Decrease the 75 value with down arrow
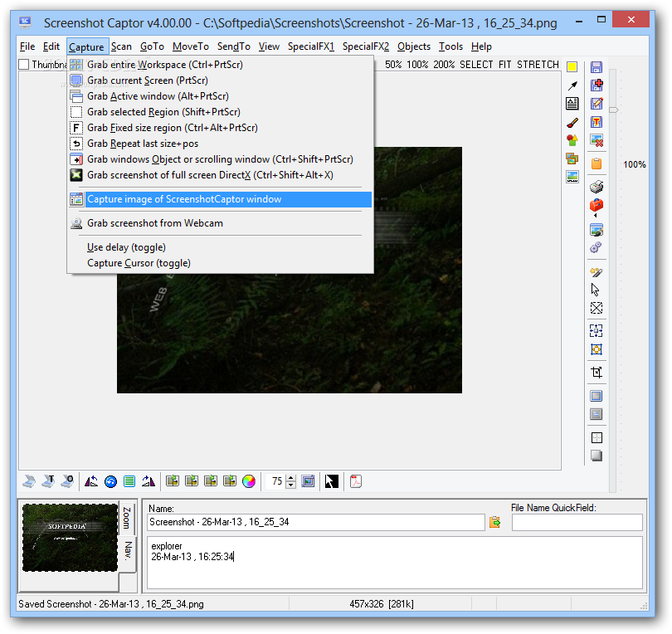This screenshot has height=634, width=672. (x=290, y=485)
